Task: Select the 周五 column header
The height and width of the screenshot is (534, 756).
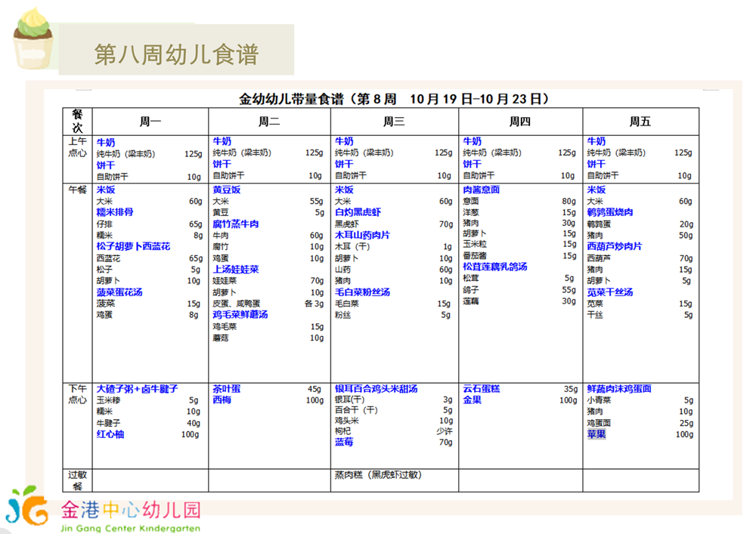Action: 640,122
